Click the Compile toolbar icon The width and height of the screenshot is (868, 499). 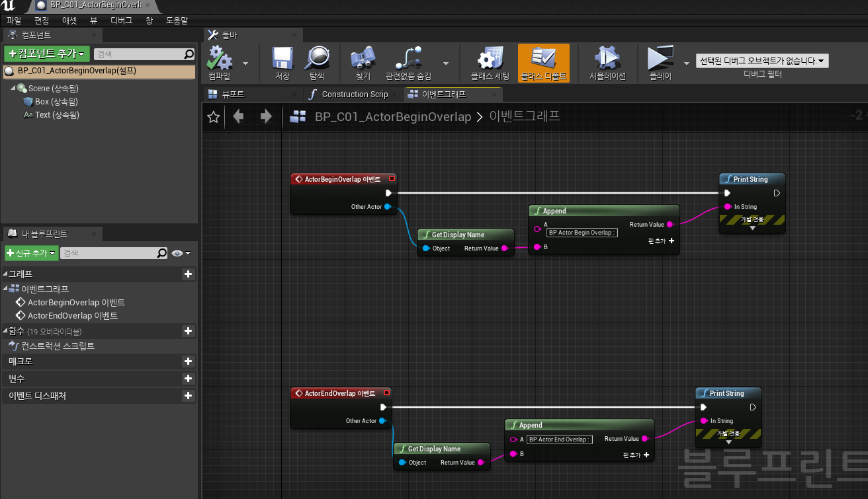point(219,58)
